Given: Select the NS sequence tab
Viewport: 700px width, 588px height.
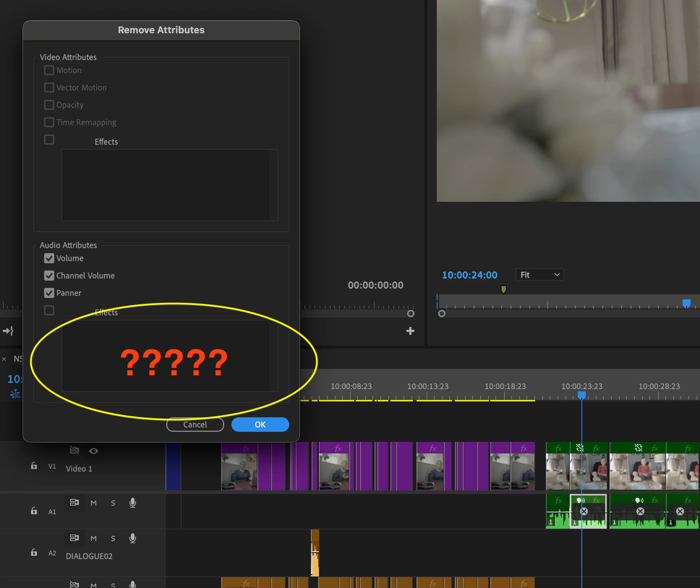Looking at the screenshot, I should (x=17, y=359).
